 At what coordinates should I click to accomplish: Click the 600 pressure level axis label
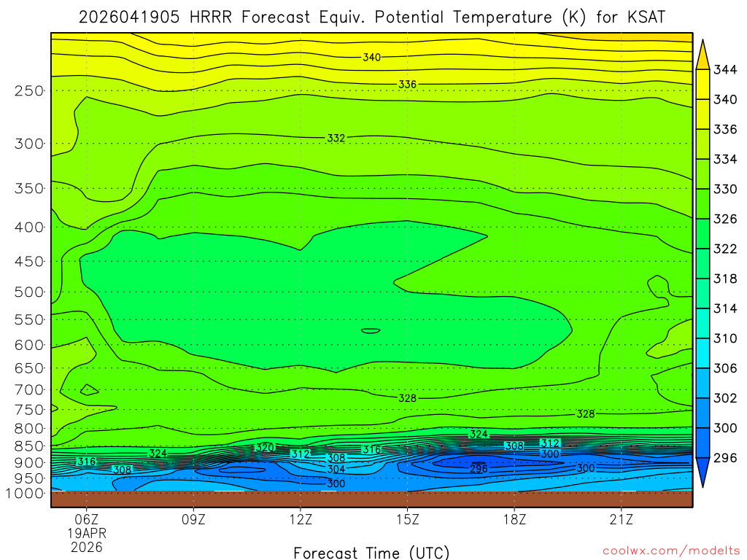click(x=28, y=345)
